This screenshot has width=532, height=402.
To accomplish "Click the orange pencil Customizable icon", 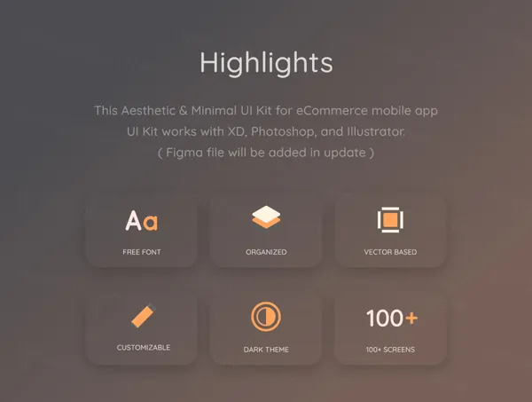I will click(x=143, y=315).
